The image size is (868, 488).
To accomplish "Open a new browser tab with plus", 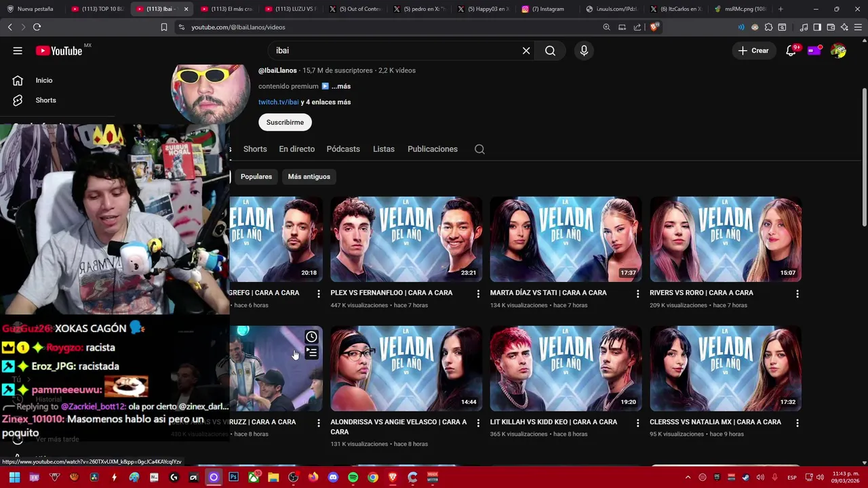I will point(781,9).
